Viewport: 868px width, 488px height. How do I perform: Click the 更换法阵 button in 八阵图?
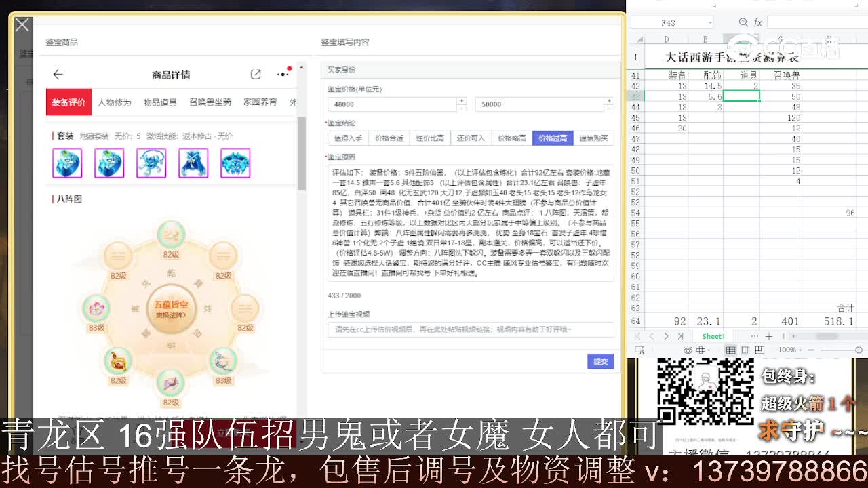pos(170,313)
